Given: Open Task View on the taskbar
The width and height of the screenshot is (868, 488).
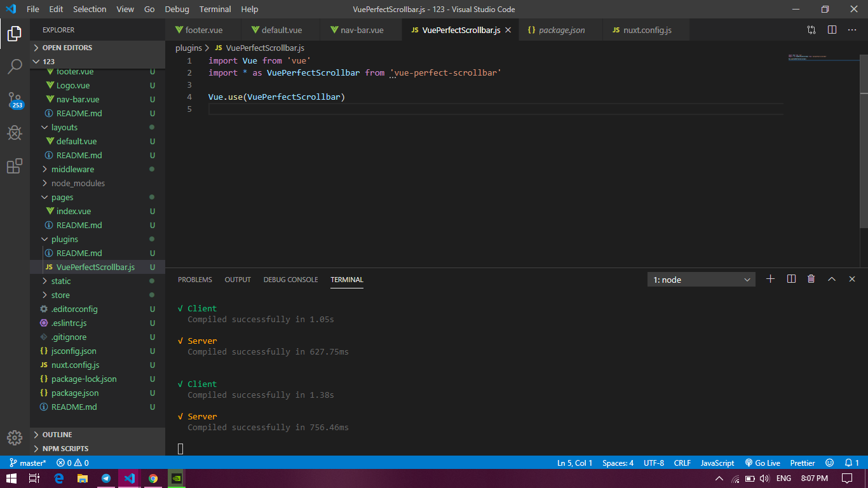Looking at the screenshot, I should coord(34,478).
